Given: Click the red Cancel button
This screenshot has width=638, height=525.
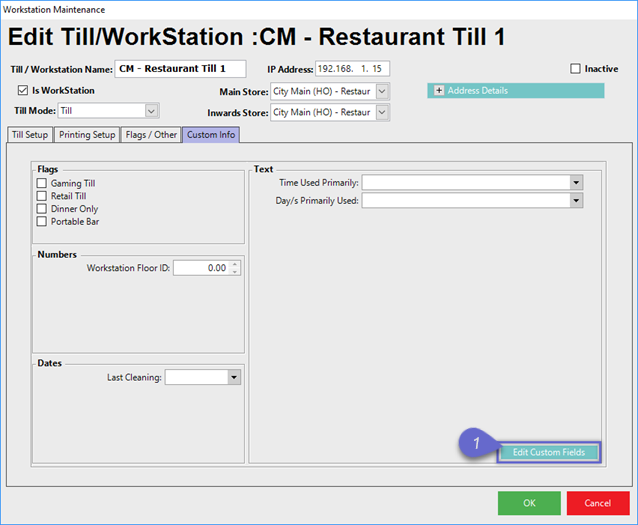Looking at the screenshot, I should pos(597,503).
